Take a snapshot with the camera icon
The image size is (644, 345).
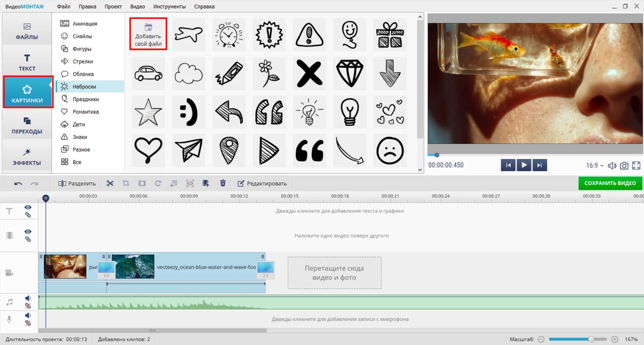coord(624,166)
